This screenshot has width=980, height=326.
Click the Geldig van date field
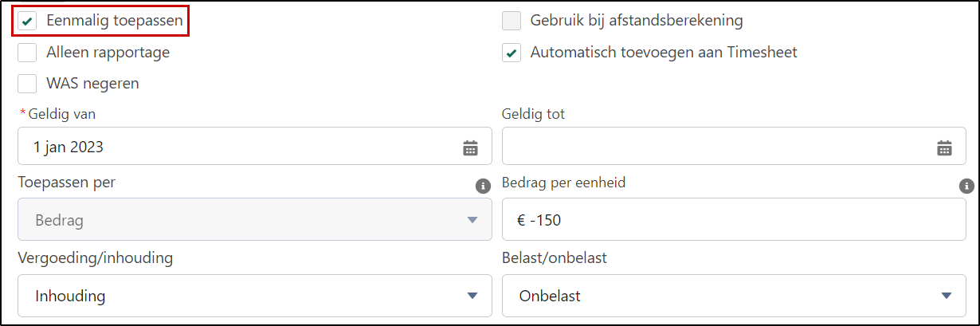[x=239, y=147]
